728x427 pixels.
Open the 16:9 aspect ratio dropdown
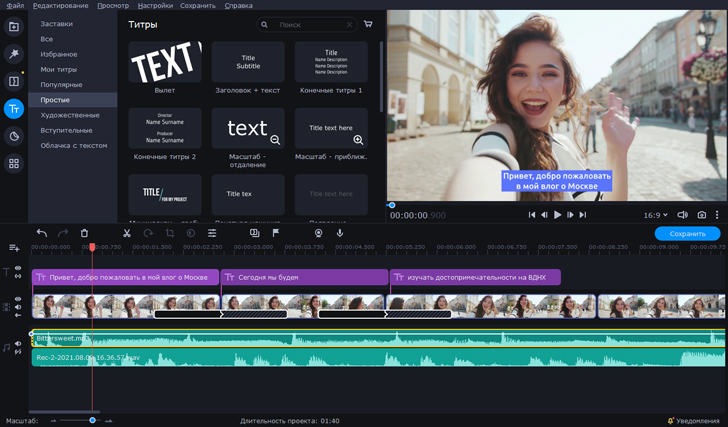pyautogui.click(x=656, y=215)
